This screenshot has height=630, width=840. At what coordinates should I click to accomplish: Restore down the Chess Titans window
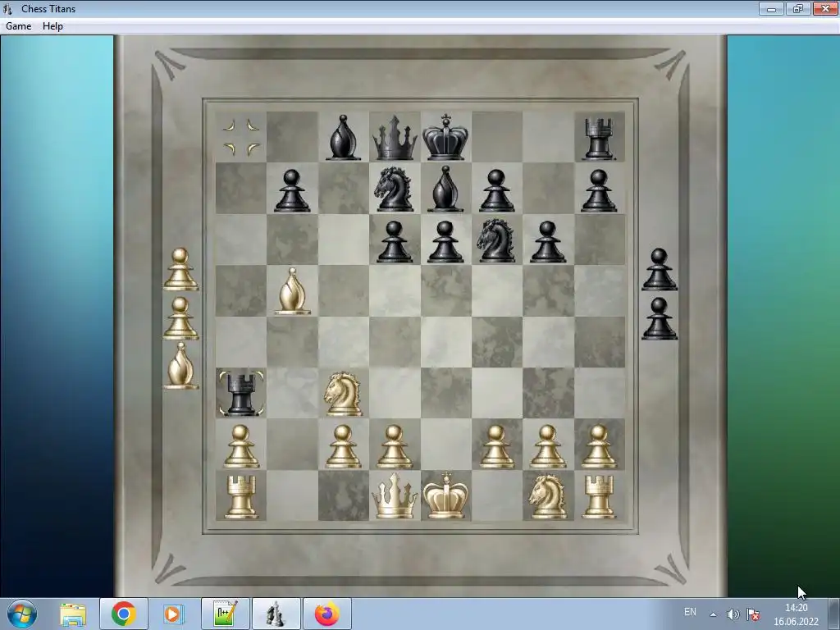coord(798,8)
